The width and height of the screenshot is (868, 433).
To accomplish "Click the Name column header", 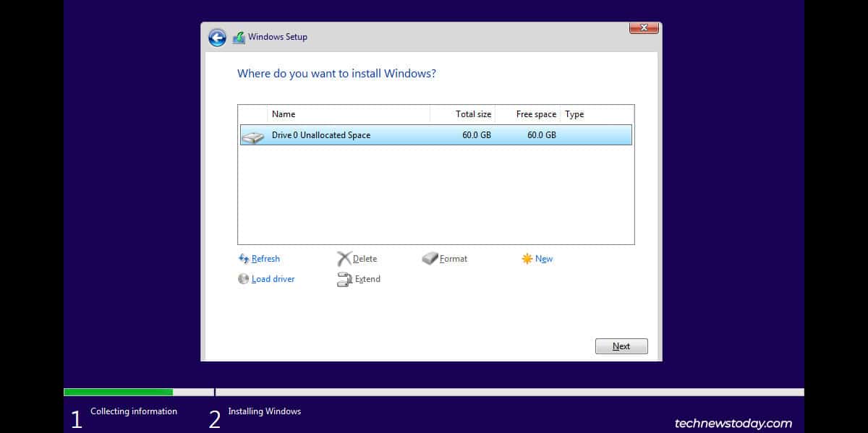I will click(x=284, y=113).
